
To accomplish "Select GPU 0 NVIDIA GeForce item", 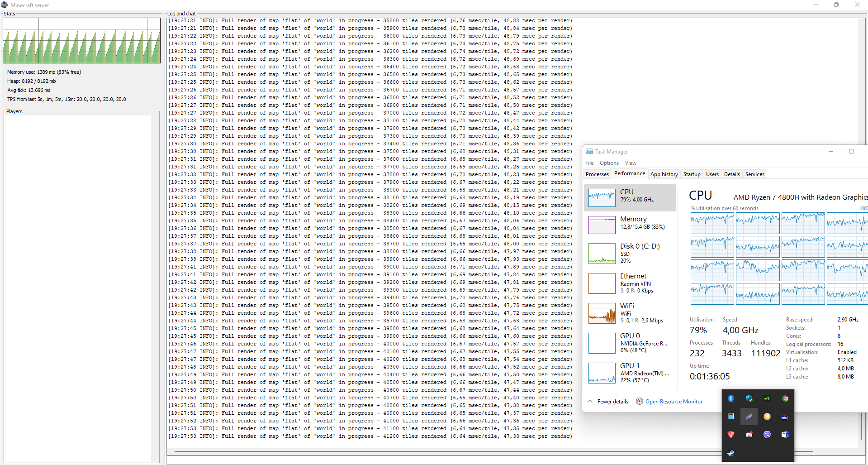I will [x=630, y=343].
